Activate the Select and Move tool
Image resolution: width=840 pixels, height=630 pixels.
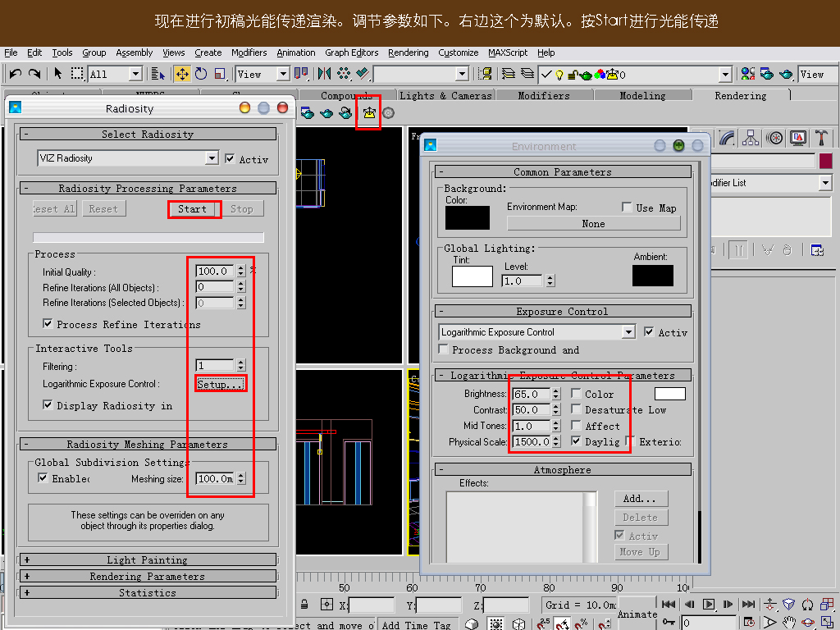tap(182, 73)
